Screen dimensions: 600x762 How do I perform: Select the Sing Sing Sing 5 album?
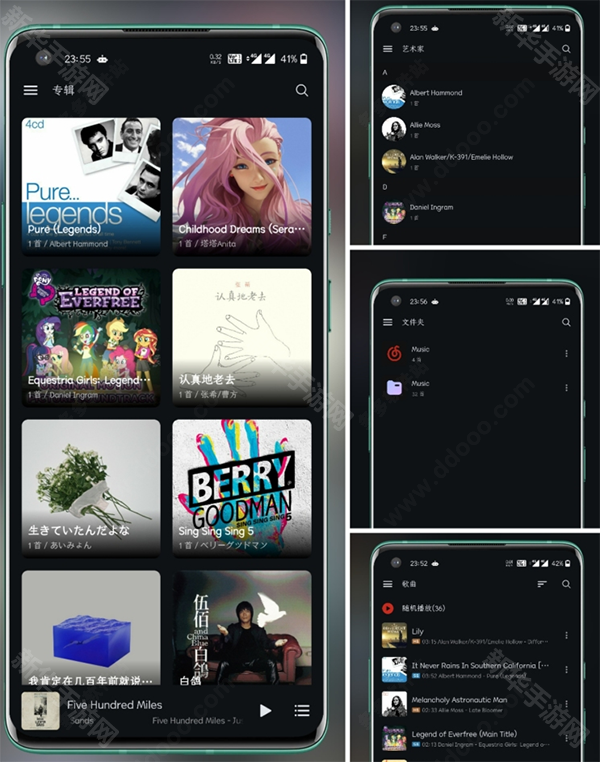241,487
